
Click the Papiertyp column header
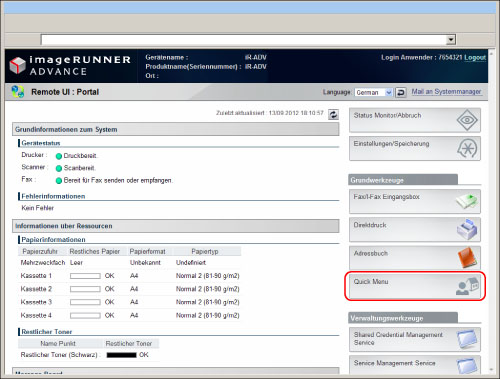(x=205, y=251)
